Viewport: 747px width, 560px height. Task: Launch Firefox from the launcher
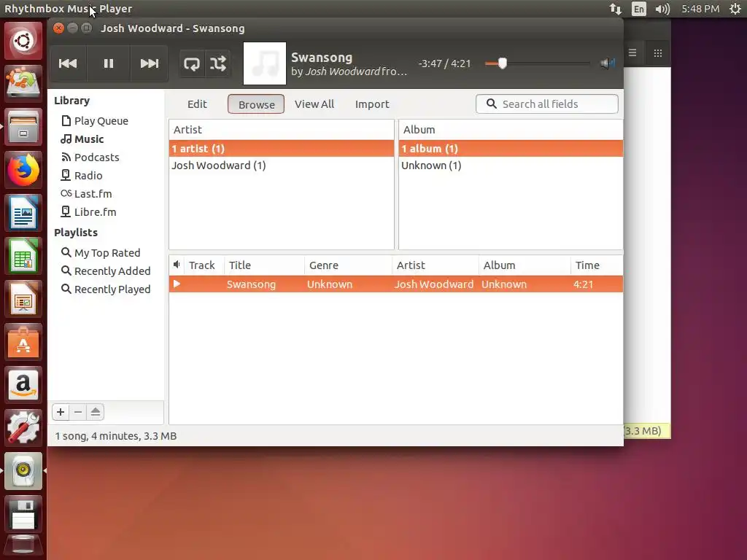23,170
